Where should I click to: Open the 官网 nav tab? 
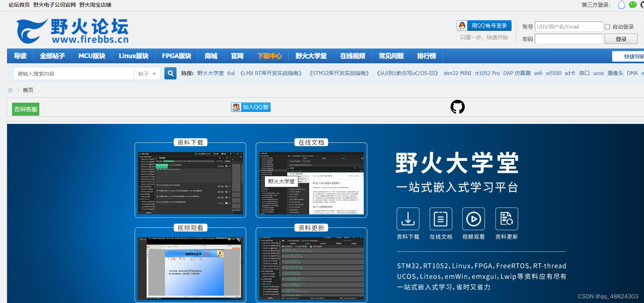click(237, 56)
